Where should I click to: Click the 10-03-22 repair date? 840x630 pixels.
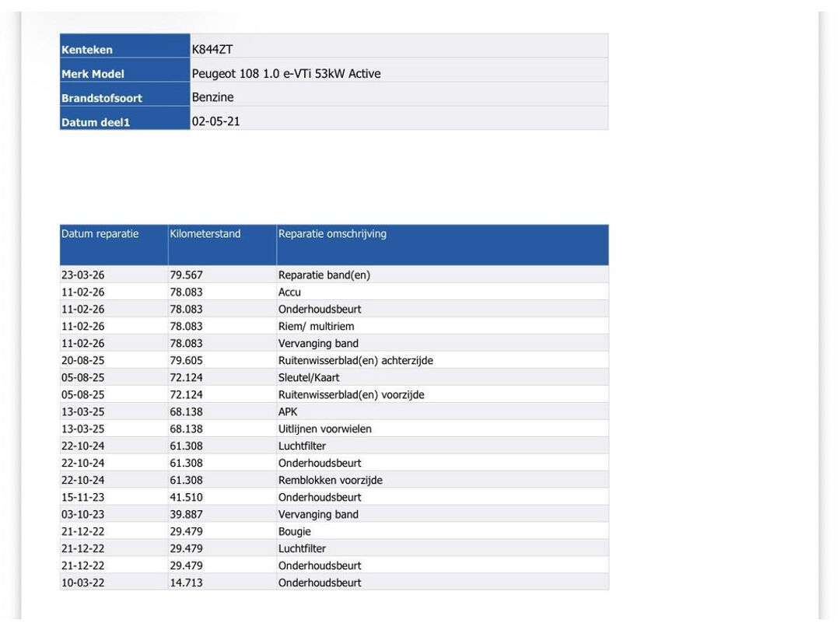tap(82, 583)
